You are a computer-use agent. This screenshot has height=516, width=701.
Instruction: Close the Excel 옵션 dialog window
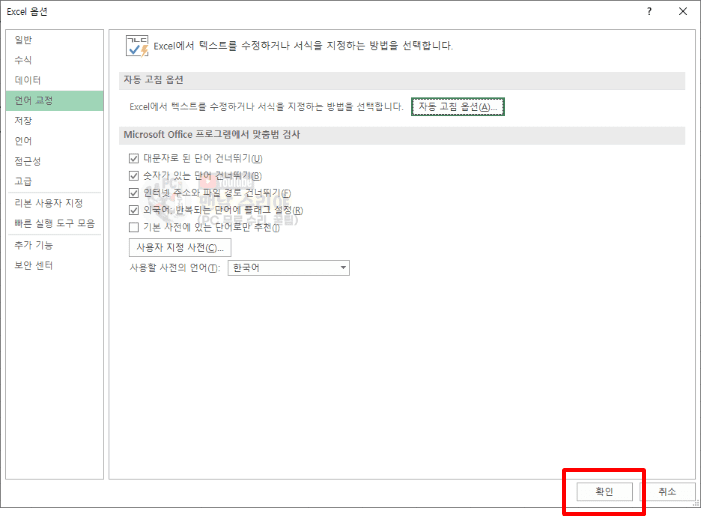[x=683, y=11]
